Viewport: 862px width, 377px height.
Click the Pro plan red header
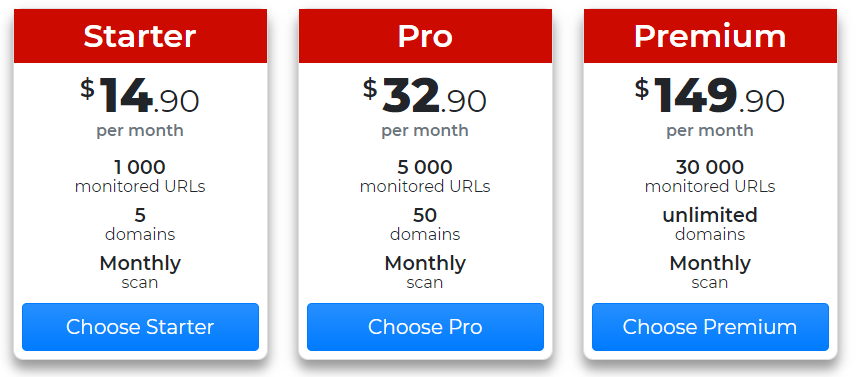(425, 36)
